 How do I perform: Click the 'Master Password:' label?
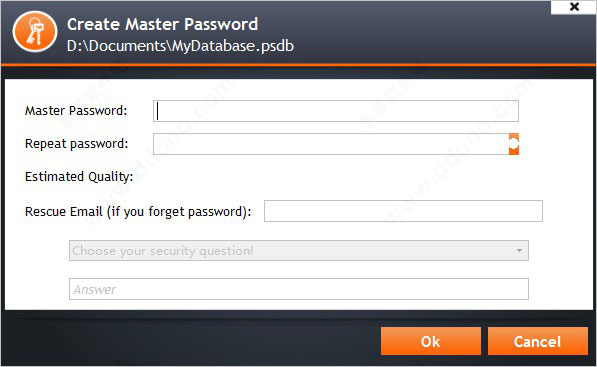point(76,111)
